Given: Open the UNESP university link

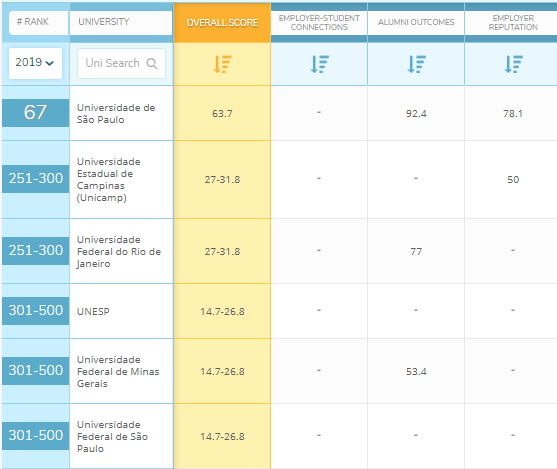Looking at the screenshot, I should [x=93, y=312].
